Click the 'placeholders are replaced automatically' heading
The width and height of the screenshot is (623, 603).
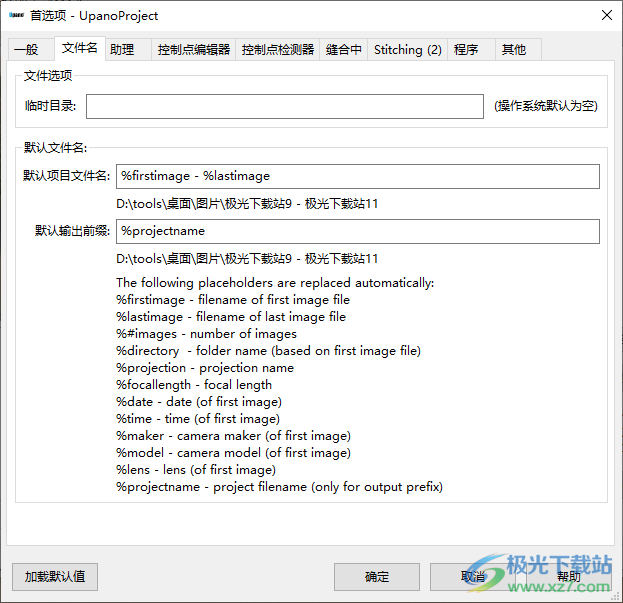tap(275, 283)
